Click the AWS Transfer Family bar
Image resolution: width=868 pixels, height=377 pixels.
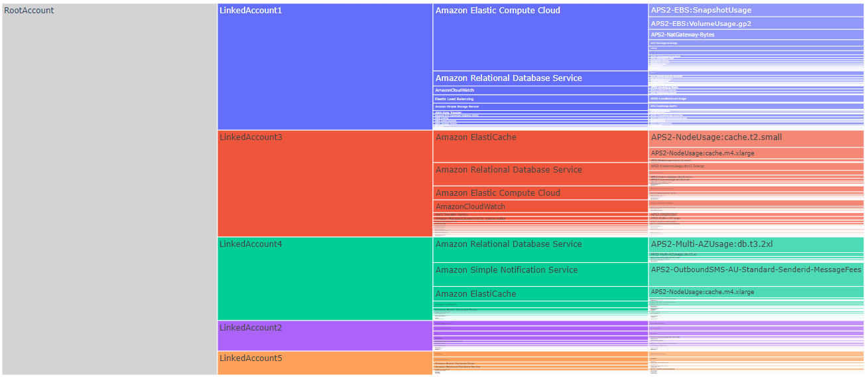[x=540, y=214]
